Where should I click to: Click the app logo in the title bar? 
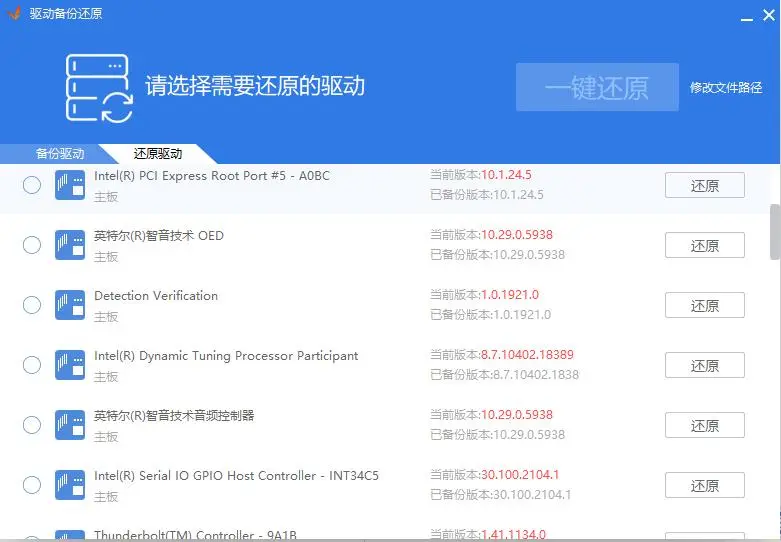14,14
